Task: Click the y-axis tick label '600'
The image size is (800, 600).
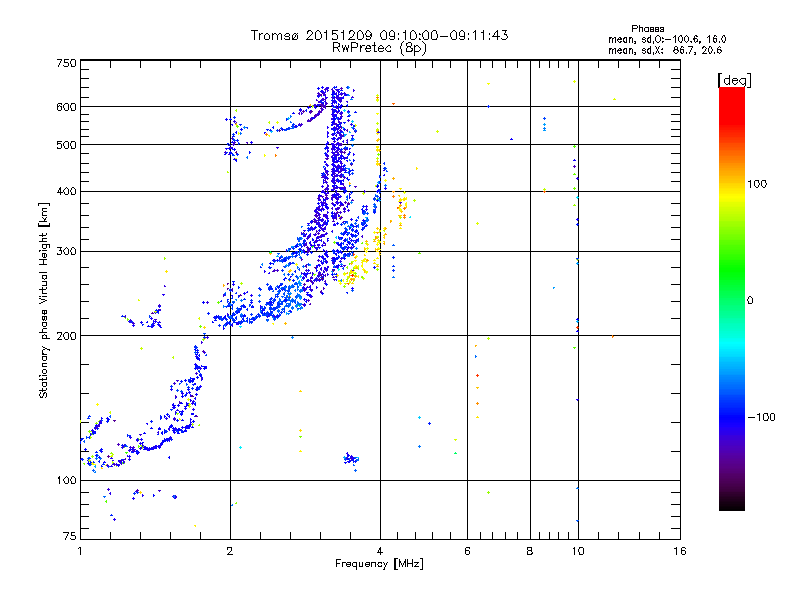Action: (x=66, y=107)
